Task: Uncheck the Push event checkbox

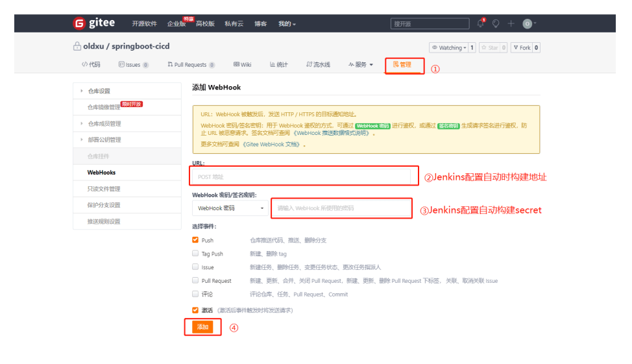Action: coord(195,240)
